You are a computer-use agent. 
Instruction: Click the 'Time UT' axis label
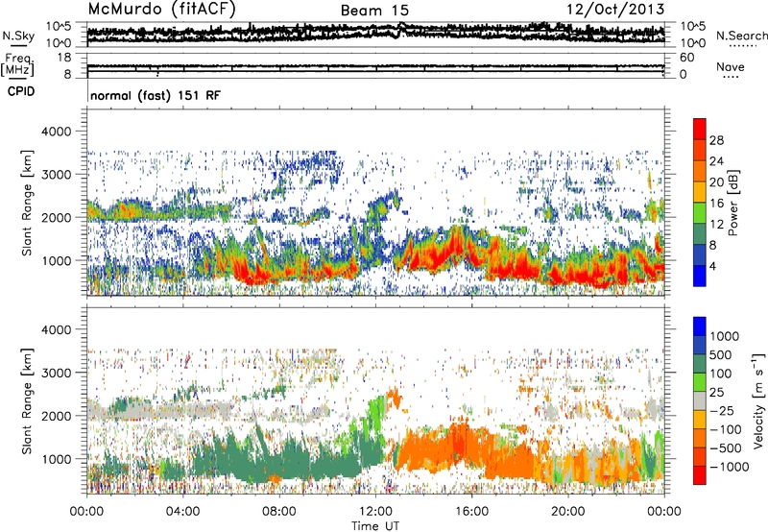(x=375, y=526)
